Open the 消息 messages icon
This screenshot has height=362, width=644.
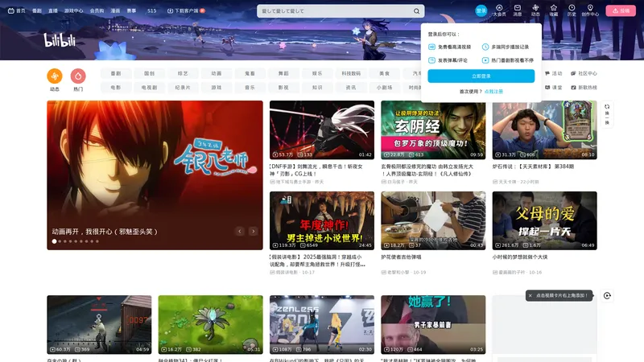pos(518,10)
